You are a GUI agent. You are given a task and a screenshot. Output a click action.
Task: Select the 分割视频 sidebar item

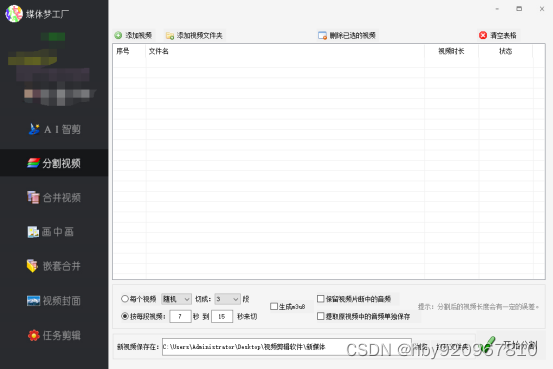coord(54,163)
